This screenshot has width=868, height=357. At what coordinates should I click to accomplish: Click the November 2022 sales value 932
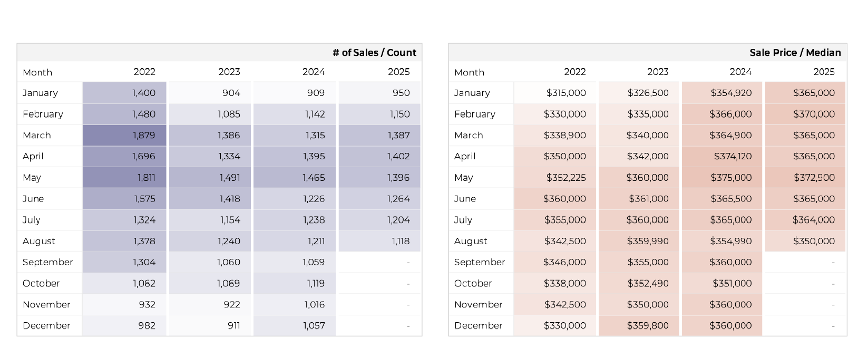pyautogui.click(x=124, y=304)
